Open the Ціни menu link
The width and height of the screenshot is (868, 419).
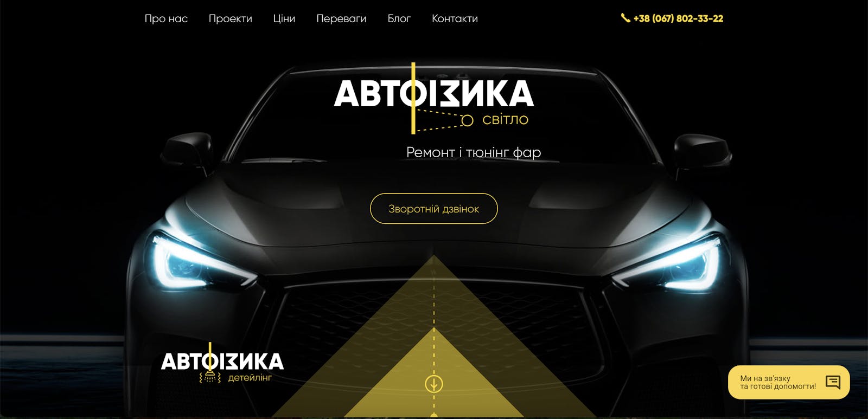point(284,18)
